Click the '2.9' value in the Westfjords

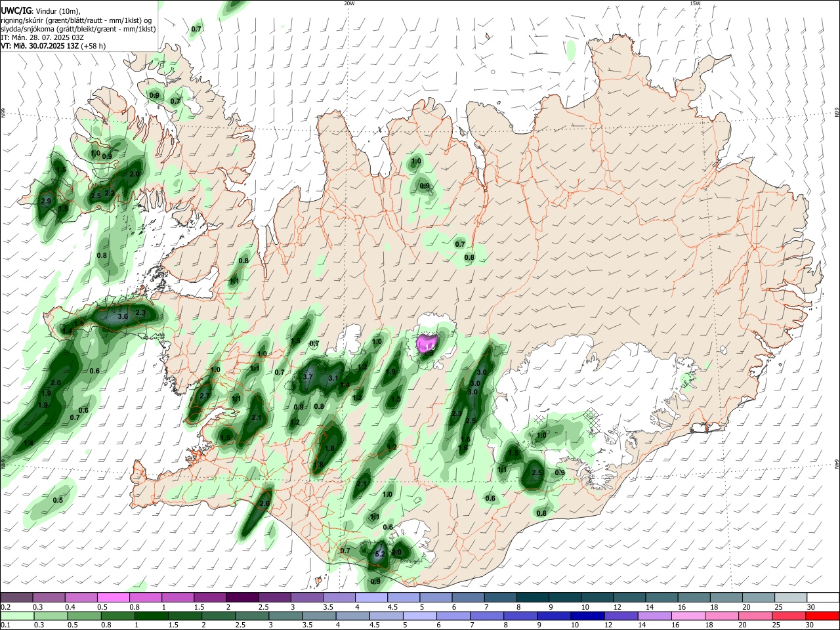coord(46,201)
